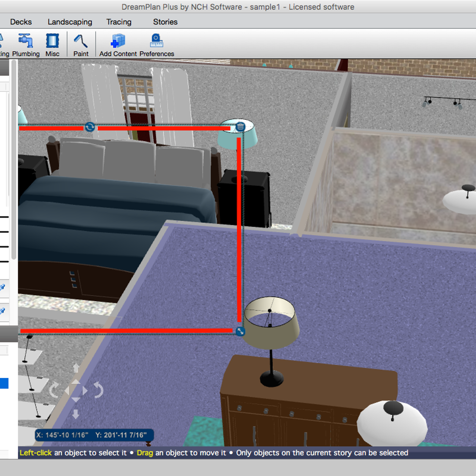Click the trash delete handle on selection
Screen dimensions: 476x476
tap(240, 127)
